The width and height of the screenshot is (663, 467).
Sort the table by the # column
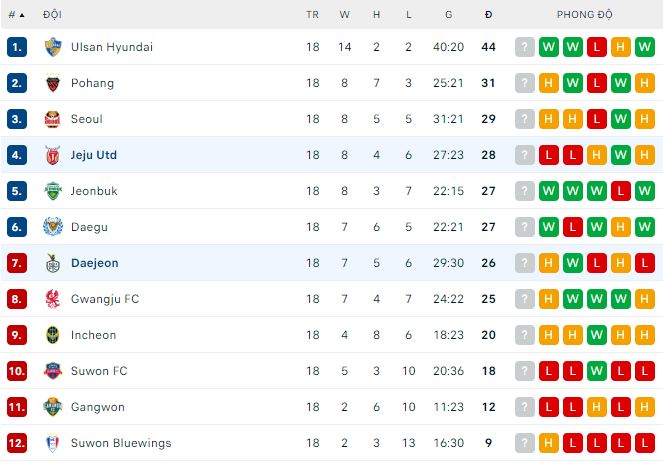pyautogui.click(x=16, y=15)
